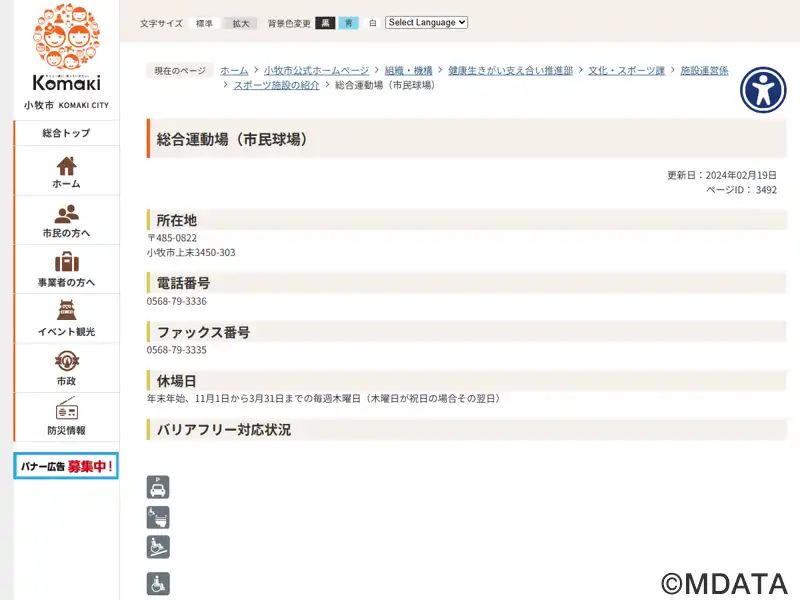Follow 小牧市公式ホームページ breadcrumb link
The height and width of the screenshot is (600, 800).
[x=316, y=70]
